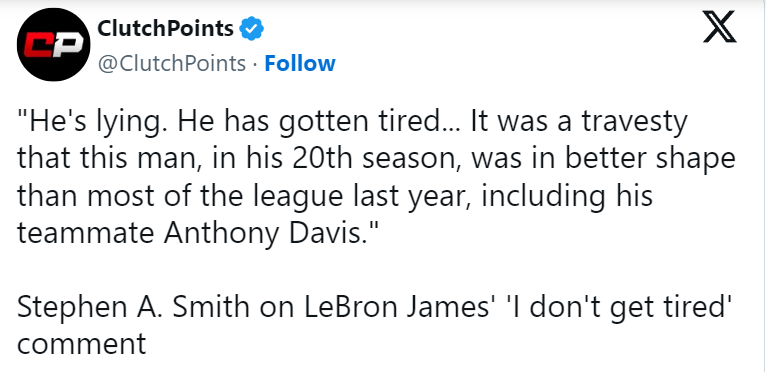766x372 pixels.
Task: Click the phrase "He has gotten tired"
Action: click(309, 123)
